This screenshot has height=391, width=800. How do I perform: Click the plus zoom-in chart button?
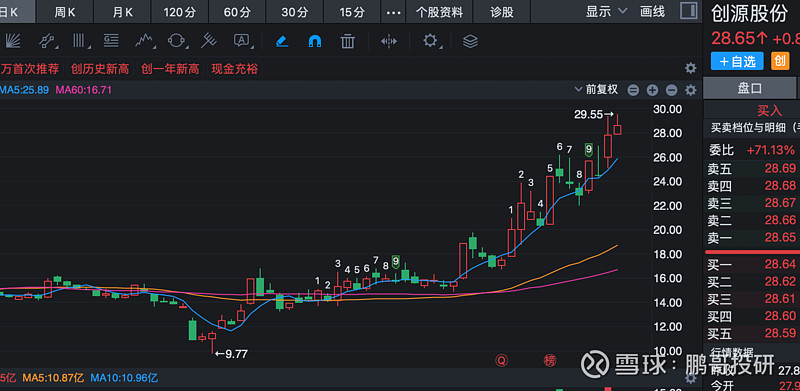pyautogui.click(x=652, y=91)
